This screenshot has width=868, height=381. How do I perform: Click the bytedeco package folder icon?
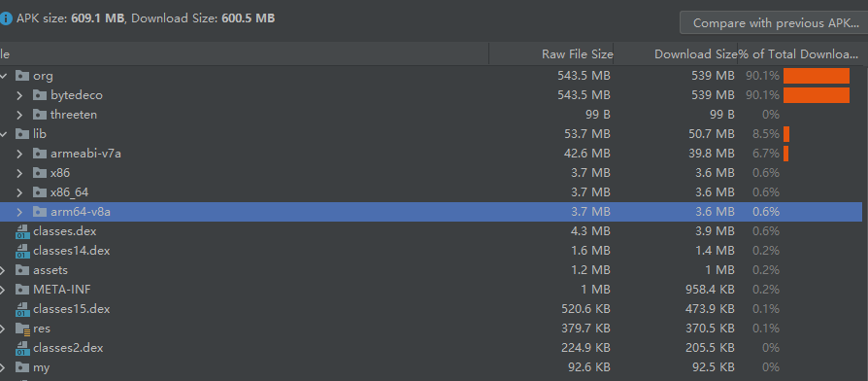point(39,95)
